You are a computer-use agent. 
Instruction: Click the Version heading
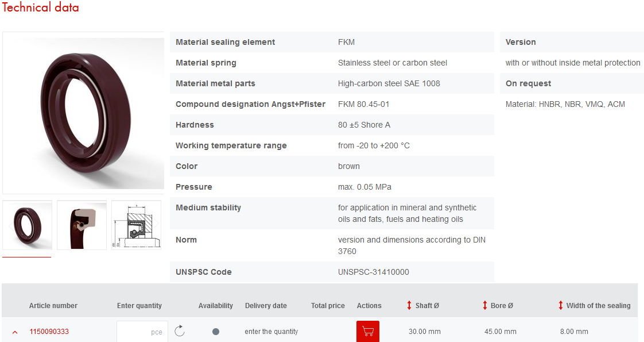tap(521, 42)
